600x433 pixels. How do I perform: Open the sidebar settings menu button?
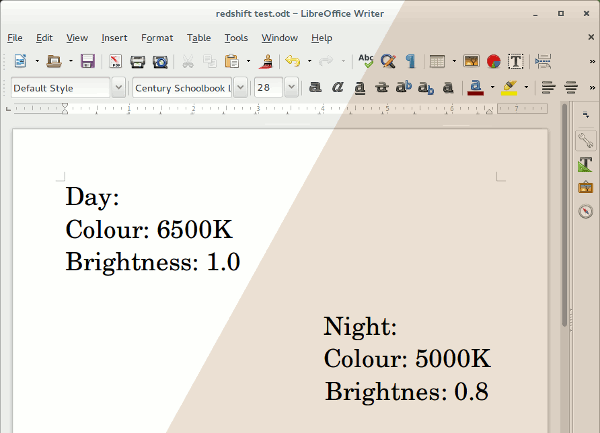click(x=585, y=115)
